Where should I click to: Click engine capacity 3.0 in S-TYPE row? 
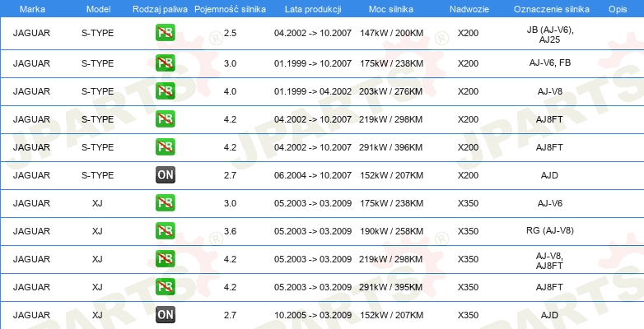(230, 63)
